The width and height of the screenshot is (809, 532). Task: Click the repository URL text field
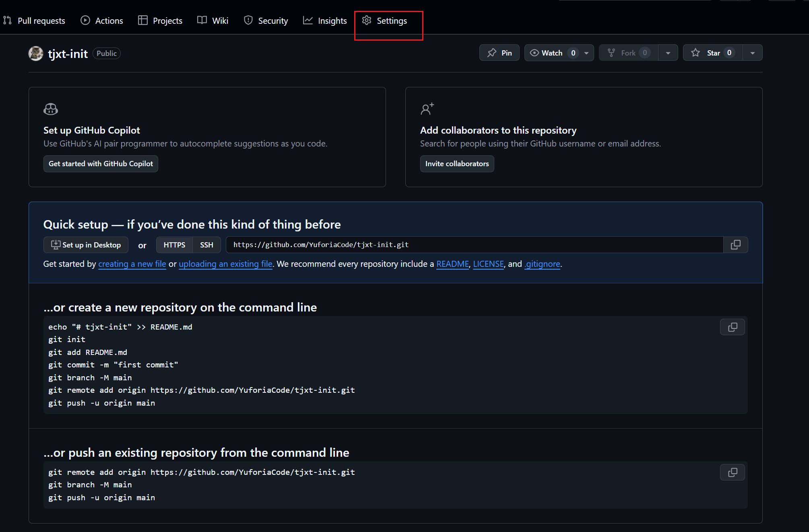474,245
